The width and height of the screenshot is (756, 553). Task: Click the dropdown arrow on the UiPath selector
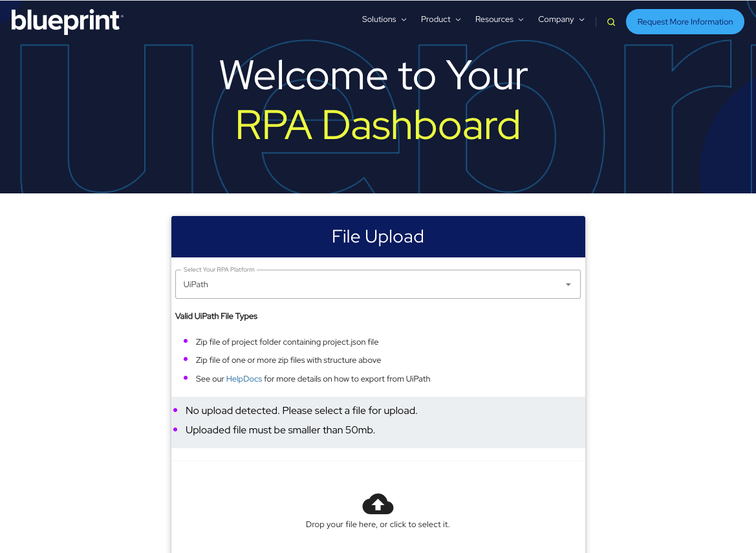click(x=568, y=284)
